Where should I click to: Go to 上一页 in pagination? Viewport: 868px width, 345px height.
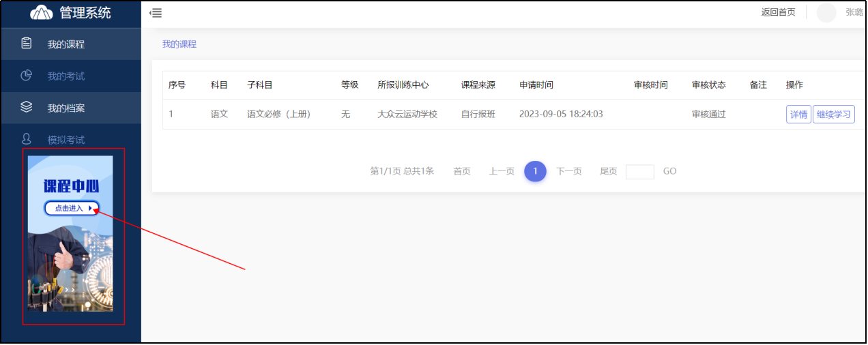[x=502, y=171]
